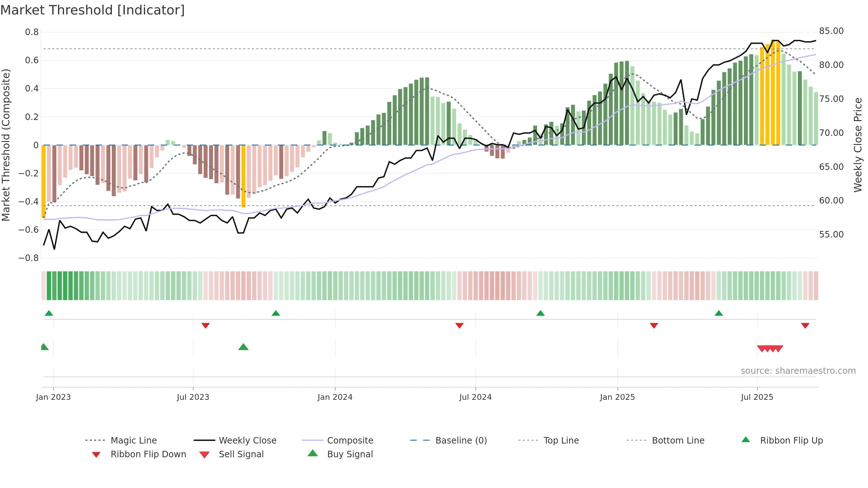This screenshot has width=868, height=488.
Task: Click the buy signal triangle at chart start
Action: click(x=44, y=347)
